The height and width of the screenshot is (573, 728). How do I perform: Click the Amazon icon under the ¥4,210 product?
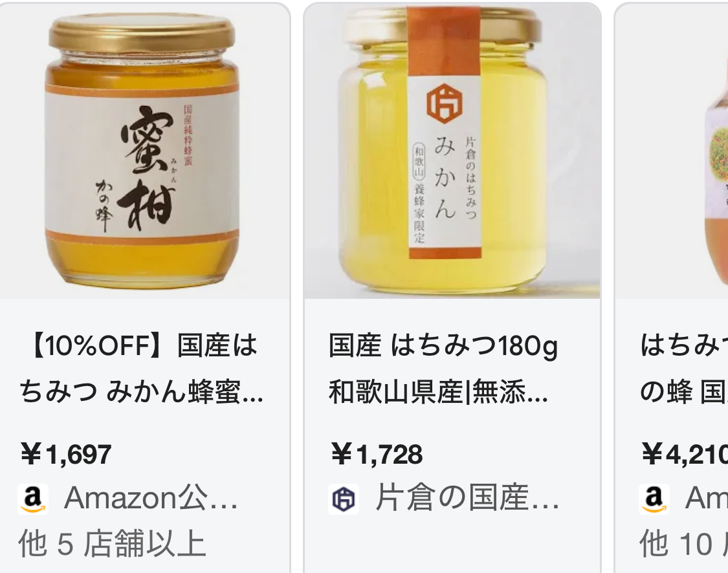tap(654, 499)
